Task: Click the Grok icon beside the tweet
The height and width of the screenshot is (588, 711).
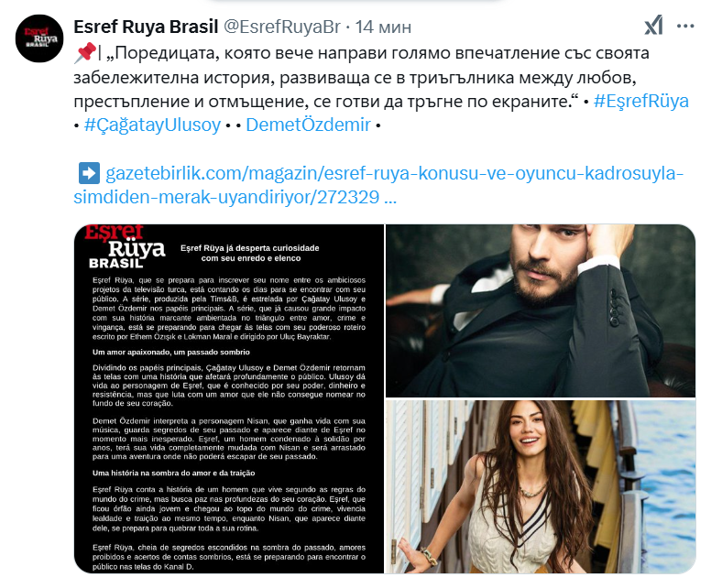Action: pos(653,26)
